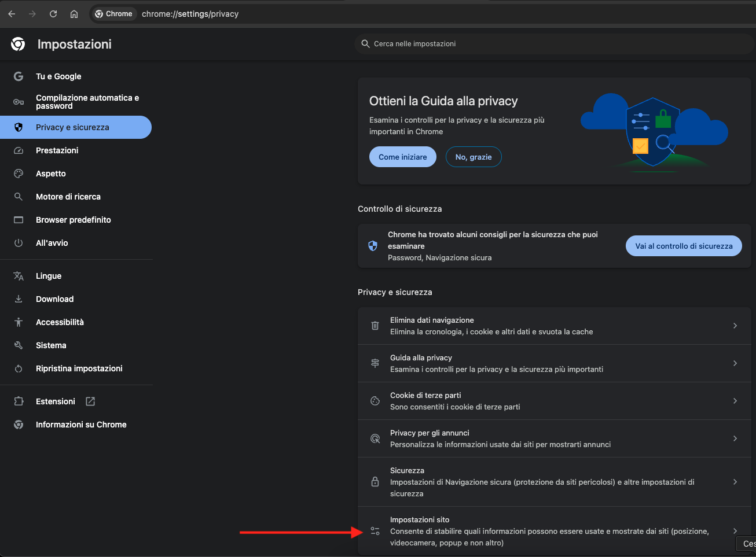
Task: Click the Chrome site chip in address bar
Action: click(x=114, y=14)
